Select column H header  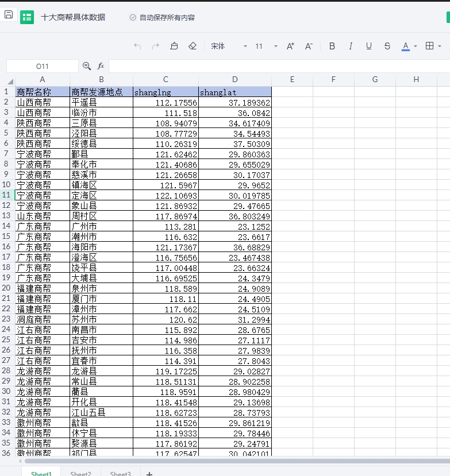click(x=416, y=80)
